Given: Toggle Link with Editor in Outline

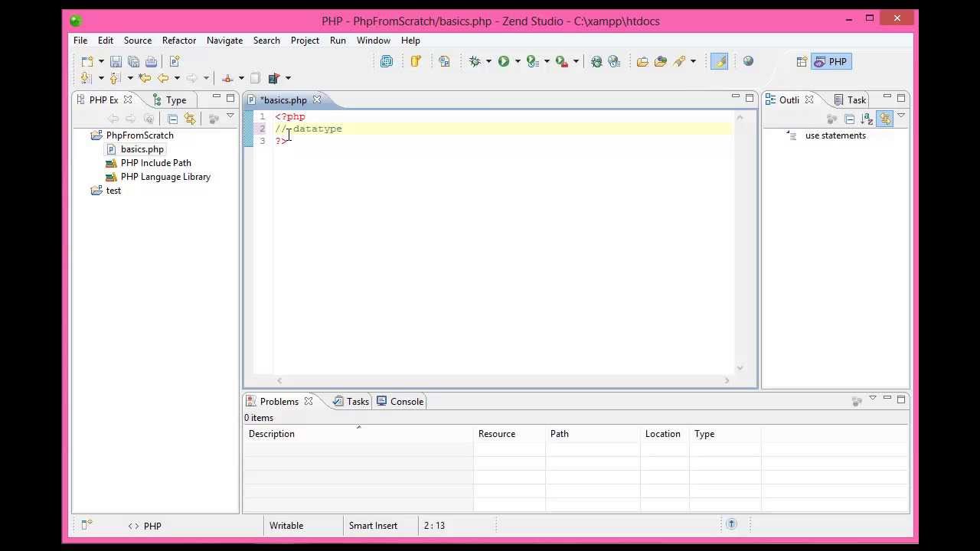Looking at the screenshot, I should coord(885,119).
